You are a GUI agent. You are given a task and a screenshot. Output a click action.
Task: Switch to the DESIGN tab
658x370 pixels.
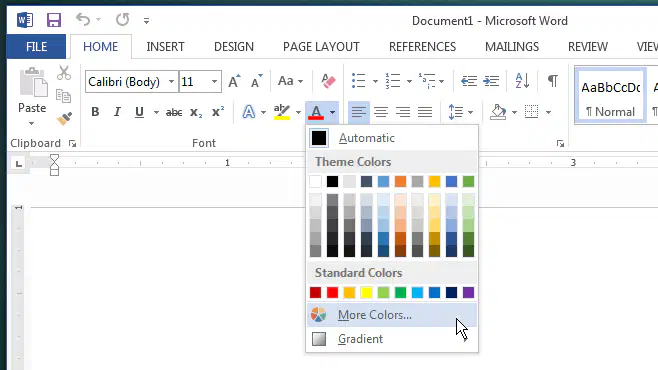point(234,47)
